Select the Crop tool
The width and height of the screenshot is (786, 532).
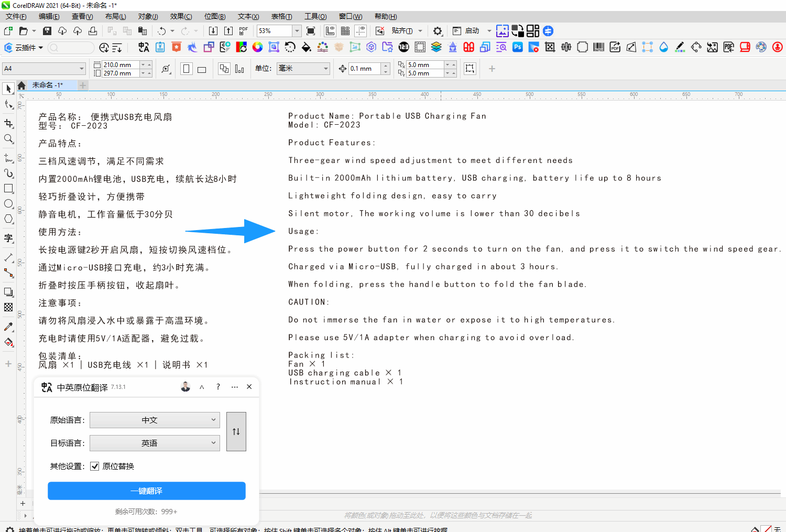(8, 123)
